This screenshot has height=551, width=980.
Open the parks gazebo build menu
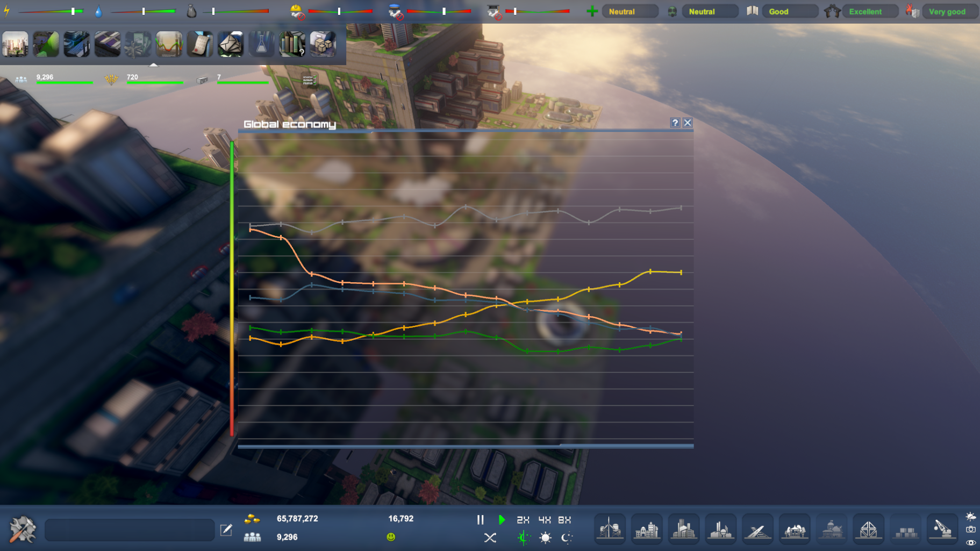click(795, 529)
